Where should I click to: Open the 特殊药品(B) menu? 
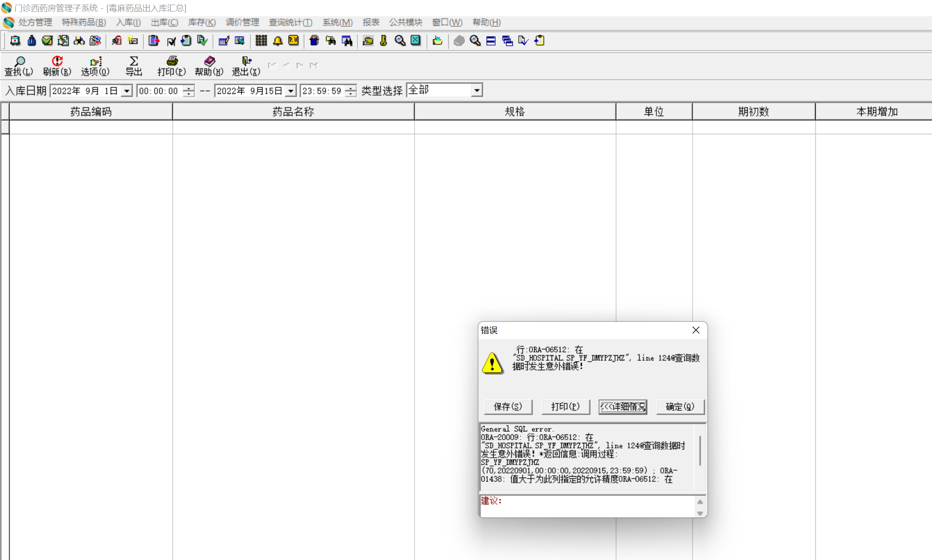pos(84,22)
